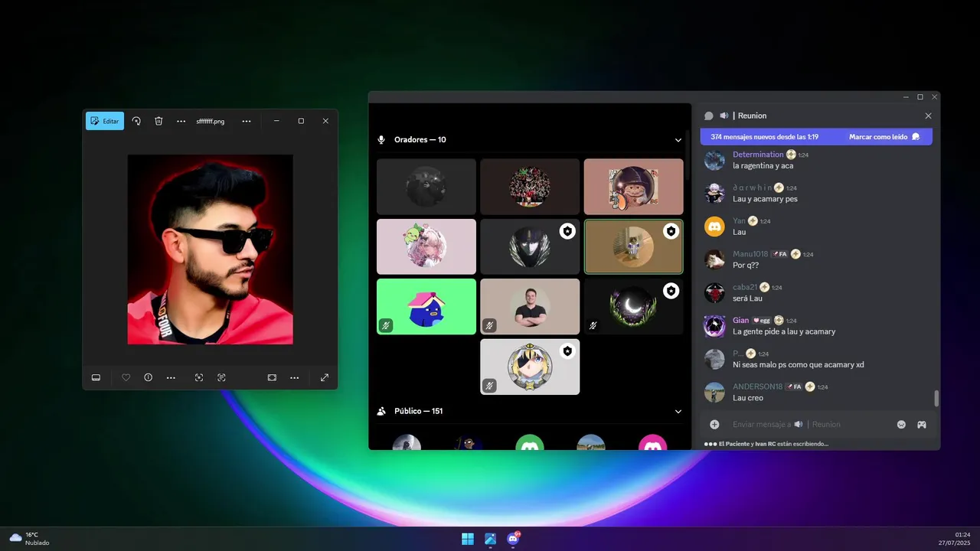The height and width of the screenshot is (551, 980).
Task: Rotate the image in Photos
Action: click(136, 121)
